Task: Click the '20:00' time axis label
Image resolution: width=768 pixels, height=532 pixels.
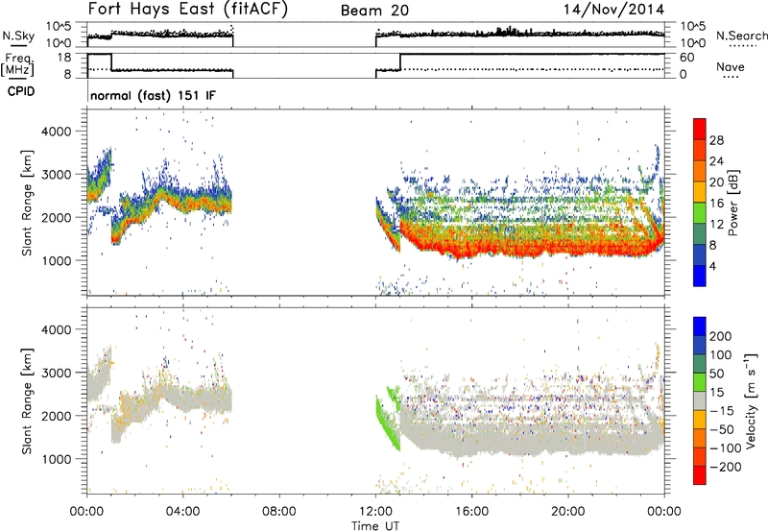Action: pos(568,512)
